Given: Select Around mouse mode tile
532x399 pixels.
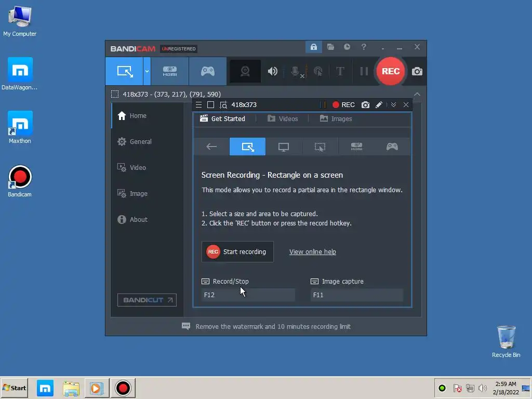Looking at the screenshot, I should tap(320, 147).
